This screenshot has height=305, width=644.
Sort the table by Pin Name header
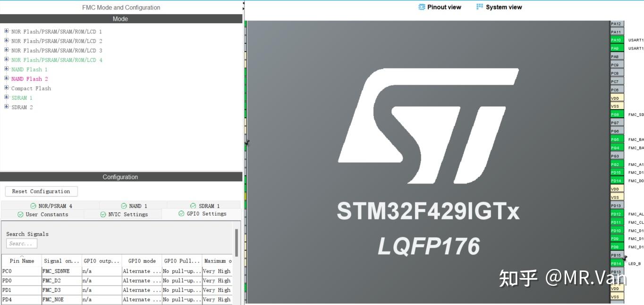pos(21,261)
